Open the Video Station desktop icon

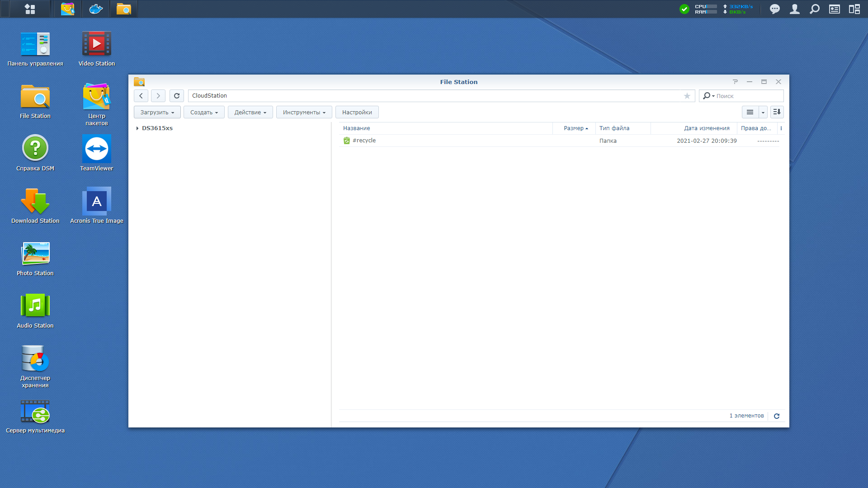96,44
